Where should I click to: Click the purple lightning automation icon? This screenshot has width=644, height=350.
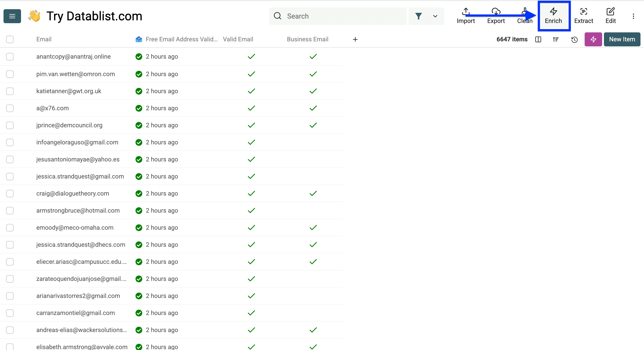click(x=593, y=39)
